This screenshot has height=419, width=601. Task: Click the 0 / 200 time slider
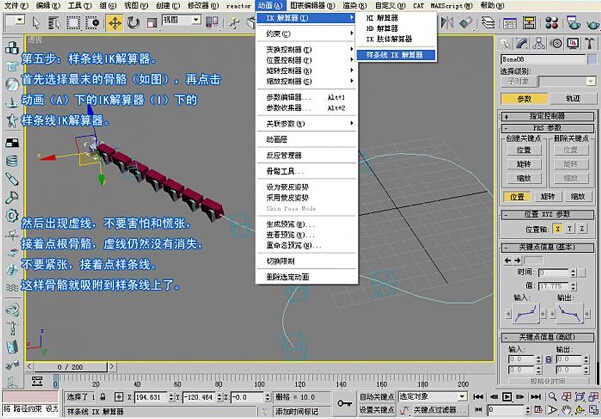[x=70, y=367]
